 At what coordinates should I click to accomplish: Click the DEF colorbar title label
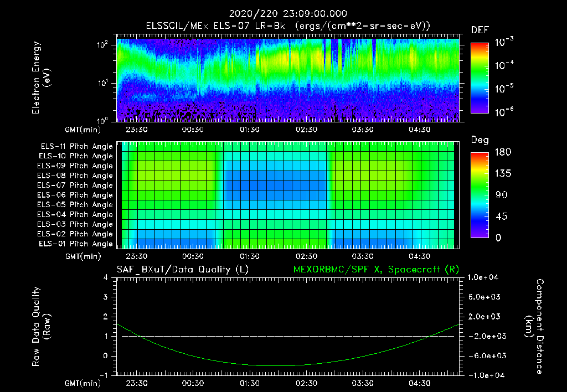point(480,30)
